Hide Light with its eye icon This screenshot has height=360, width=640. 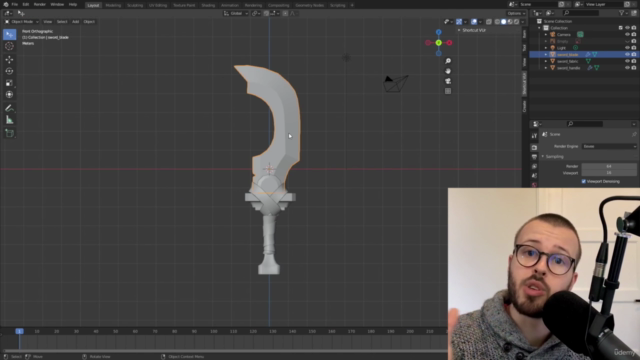pyautogui.click(x=627, y=48)
